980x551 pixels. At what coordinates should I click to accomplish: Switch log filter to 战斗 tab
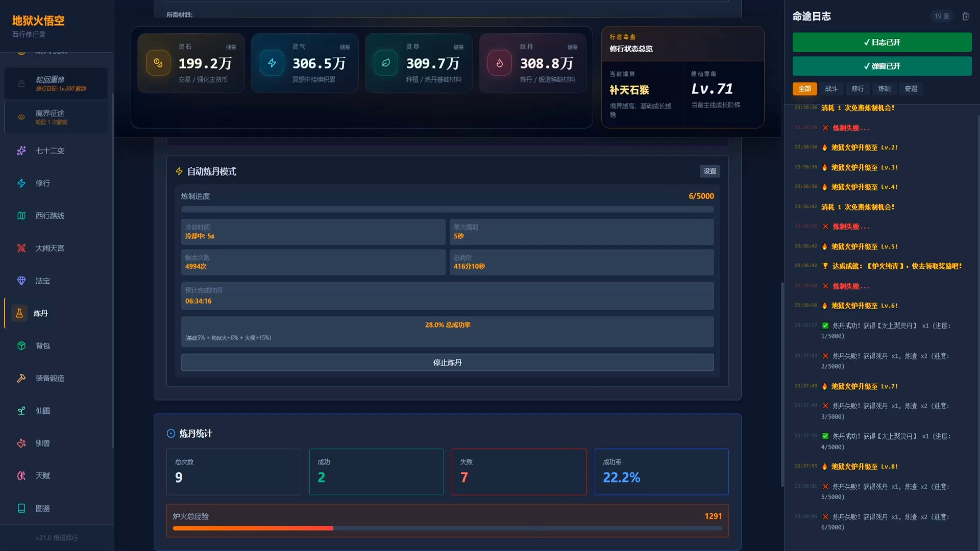831,89
